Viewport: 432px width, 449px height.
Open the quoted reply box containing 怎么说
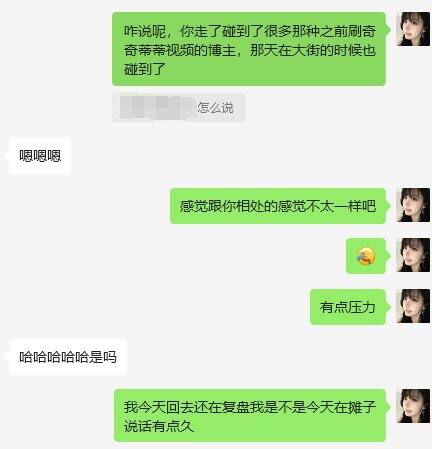point(179,107)
